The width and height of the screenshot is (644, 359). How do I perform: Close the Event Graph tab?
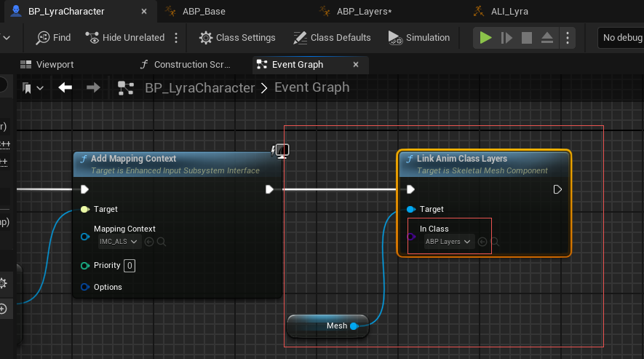(356, 65)
